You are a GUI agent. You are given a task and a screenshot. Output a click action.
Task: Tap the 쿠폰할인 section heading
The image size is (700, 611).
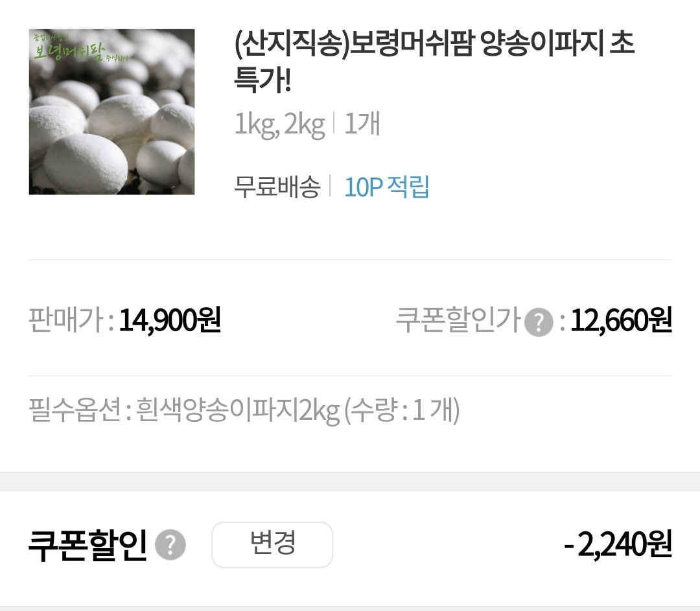87,545
